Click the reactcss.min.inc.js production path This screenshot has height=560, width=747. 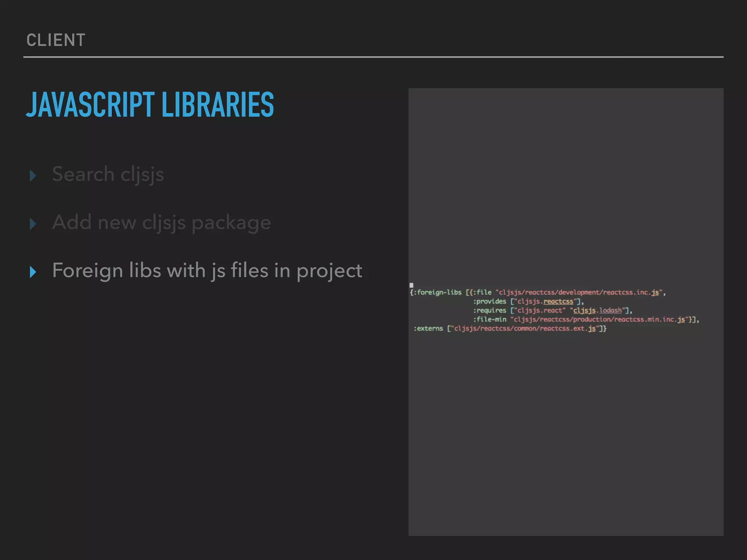(599, 320)
